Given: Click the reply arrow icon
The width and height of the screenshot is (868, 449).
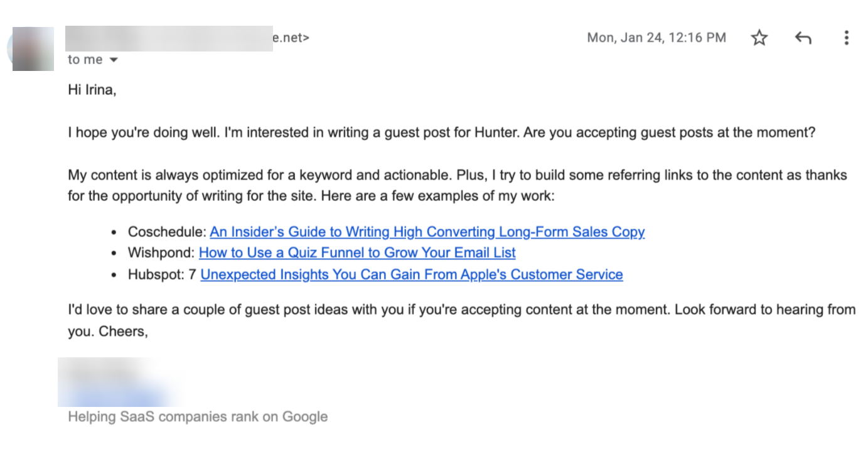Looking at the screenshot, I should (803, 38).
